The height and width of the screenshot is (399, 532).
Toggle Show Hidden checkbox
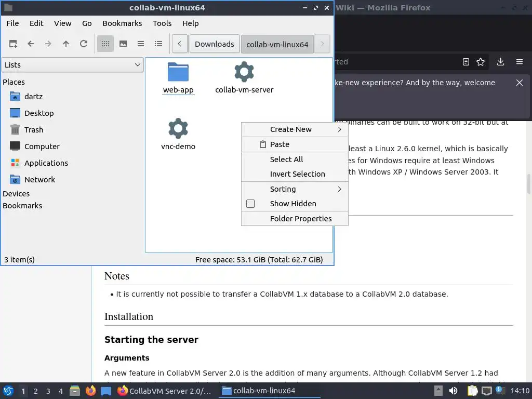250,204
